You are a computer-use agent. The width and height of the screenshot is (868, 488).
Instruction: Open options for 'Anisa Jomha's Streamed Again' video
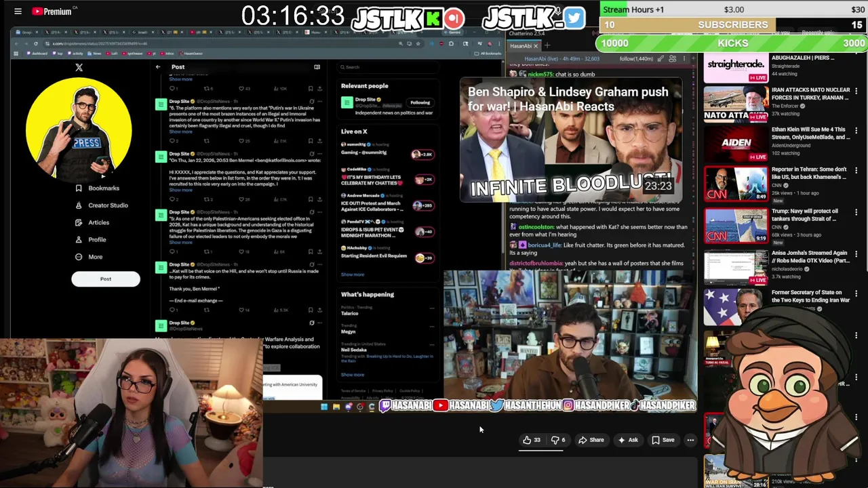[856, 255]
